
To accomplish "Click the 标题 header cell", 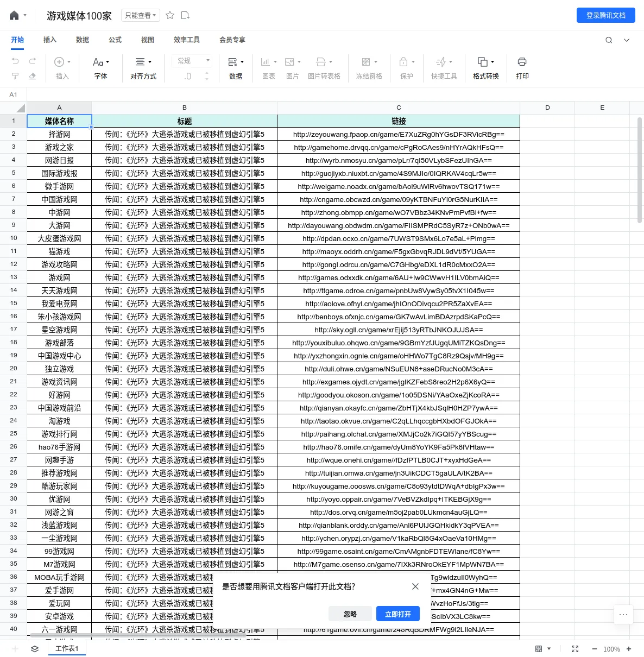I will coord(185,121).
